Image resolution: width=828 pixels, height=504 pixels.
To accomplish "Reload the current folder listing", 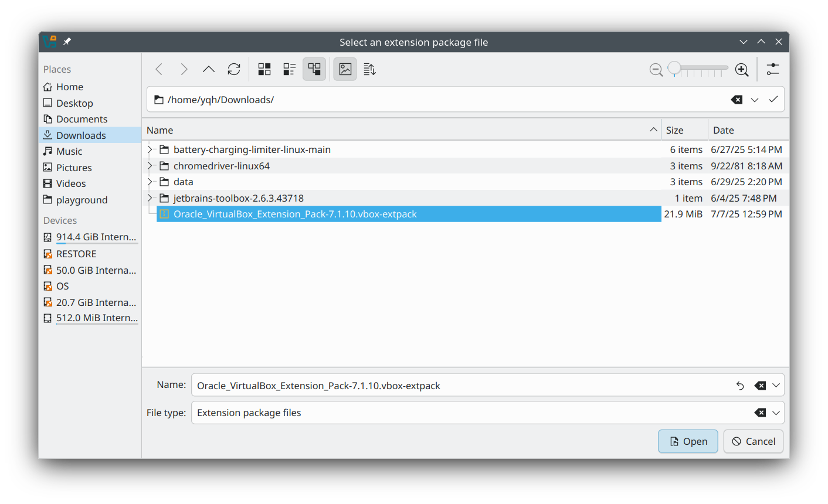I will pos(234,69).
